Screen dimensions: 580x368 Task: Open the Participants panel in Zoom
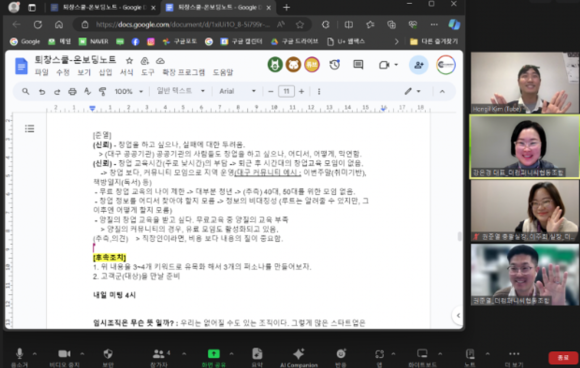[159, 354]
